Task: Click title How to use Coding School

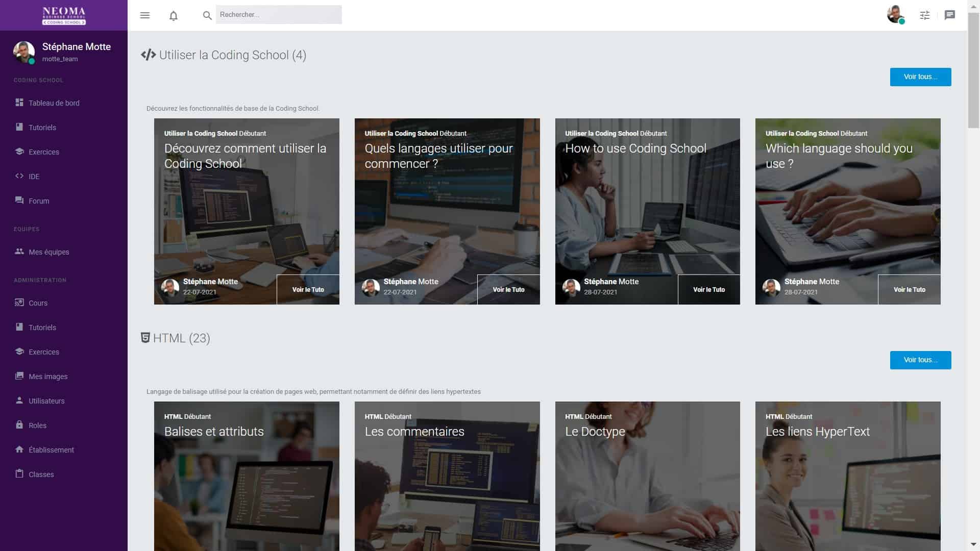Action: (635, 148)
